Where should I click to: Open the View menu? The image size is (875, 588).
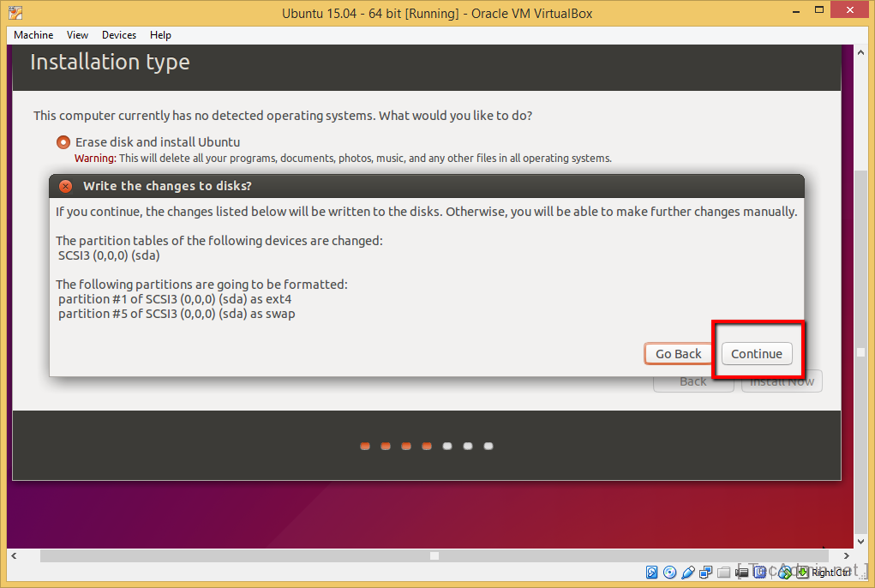pyautogui.click(x=77, y=35)
